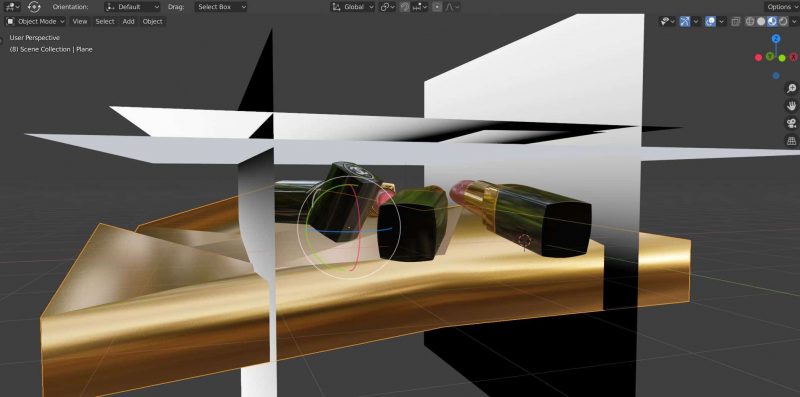Switch to rendered viewport shading
Viewport: 800px width, 397px height.
(x=783, y=21)
